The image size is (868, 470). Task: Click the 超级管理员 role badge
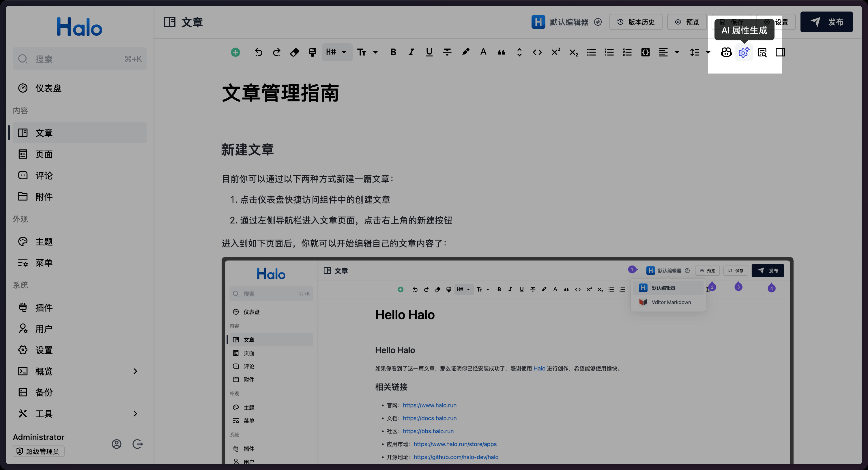pyautogui.click(x=39, y=451)
